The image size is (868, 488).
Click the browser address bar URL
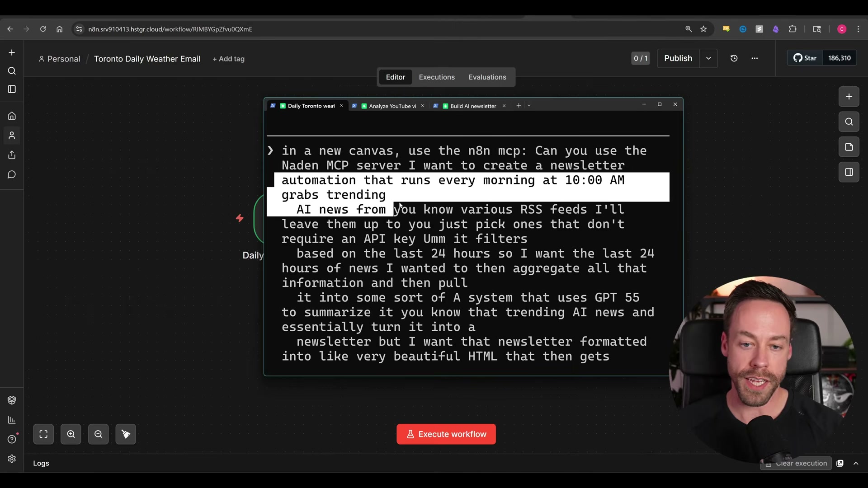pyautogui.click(x=170, y=29)
